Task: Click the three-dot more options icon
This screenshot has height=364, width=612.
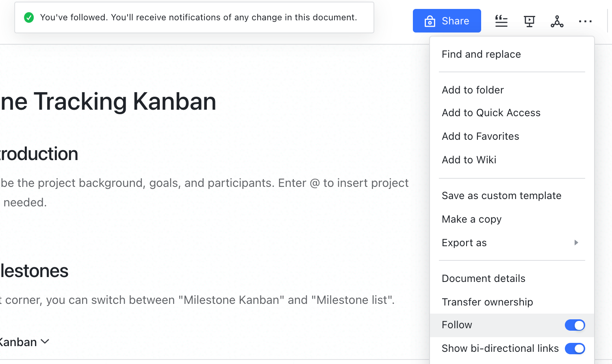Action: 585,21
